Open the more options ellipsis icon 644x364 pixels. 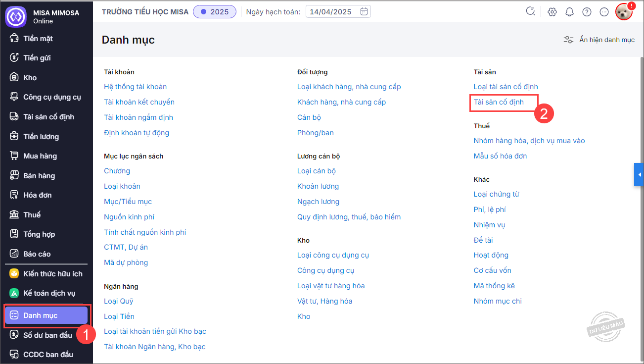[x=604, y=12]
